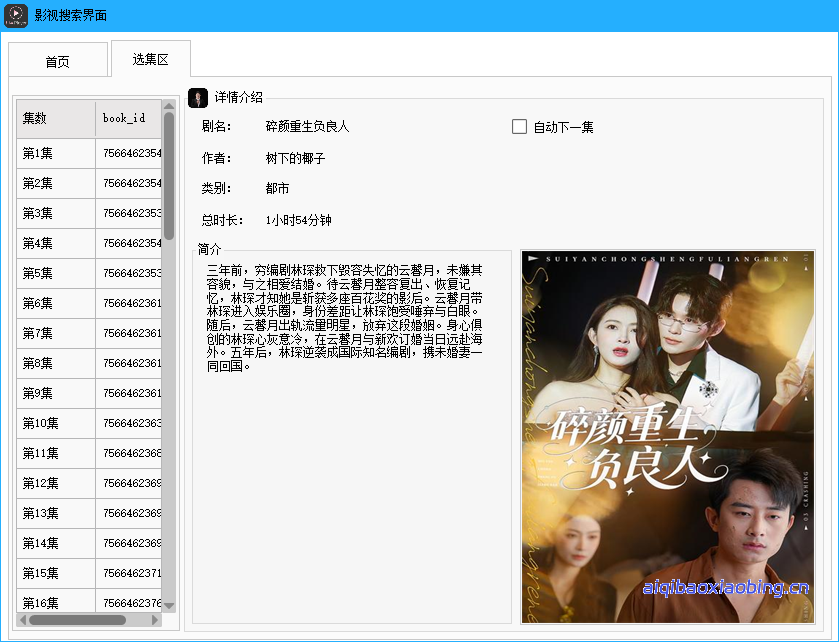The image size is (839, 642).
Task: Click the 集数 column header
Action: (55, 118)
